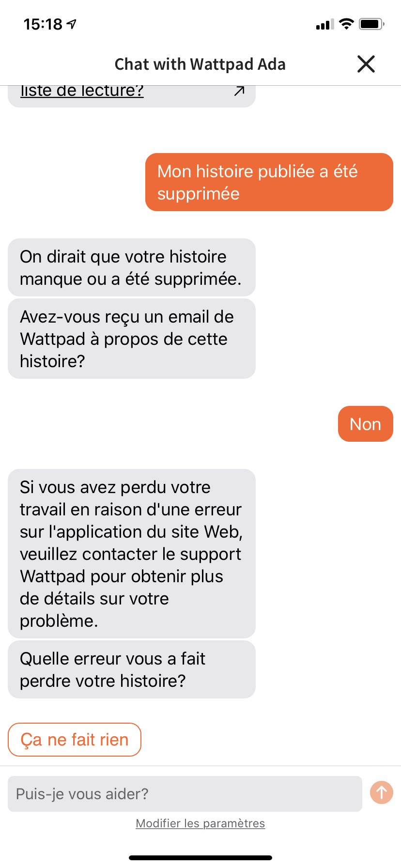The height and width of the screenshot is (868, 401).
Task: Open the "liste de lecture?" link
Action: pos(82,91)
